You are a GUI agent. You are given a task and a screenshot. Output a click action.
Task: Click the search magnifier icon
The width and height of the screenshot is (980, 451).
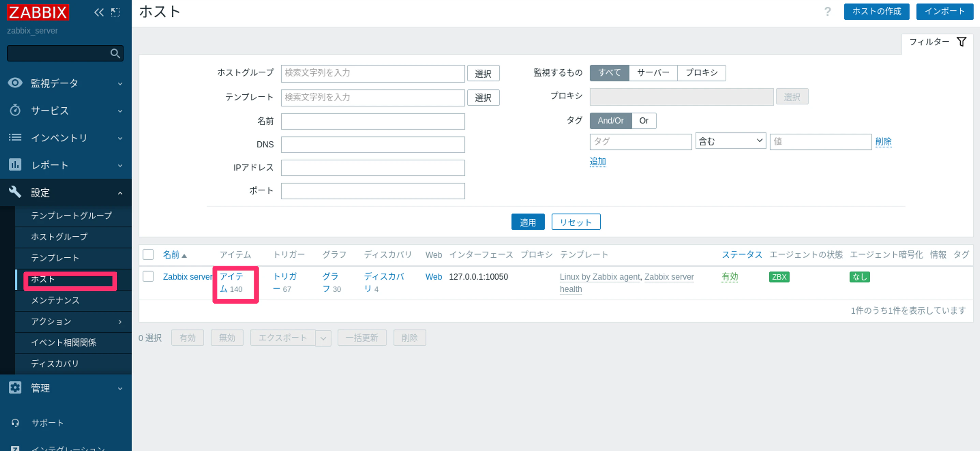[x=115, y=53]
